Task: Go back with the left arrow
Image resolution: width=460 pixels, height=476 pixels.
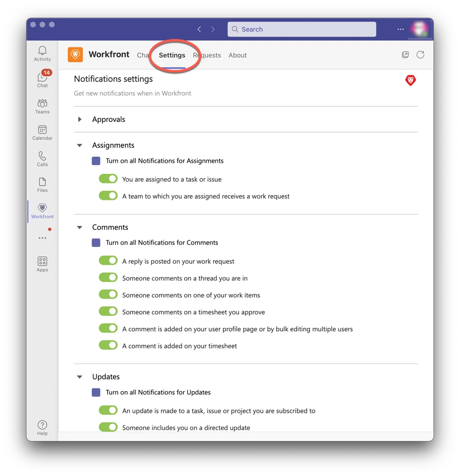Action: pos(199,29)
